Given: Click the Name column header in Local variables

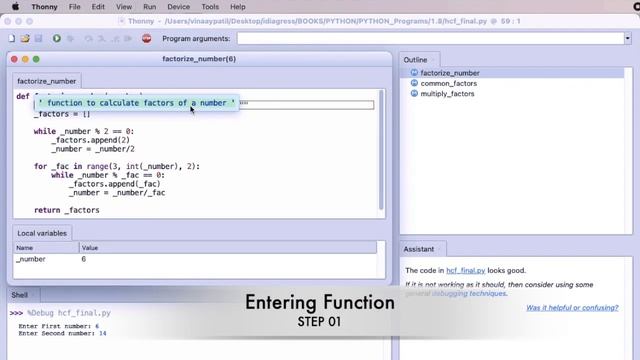Looking at the screenshot, I should [x=46, y=248].
